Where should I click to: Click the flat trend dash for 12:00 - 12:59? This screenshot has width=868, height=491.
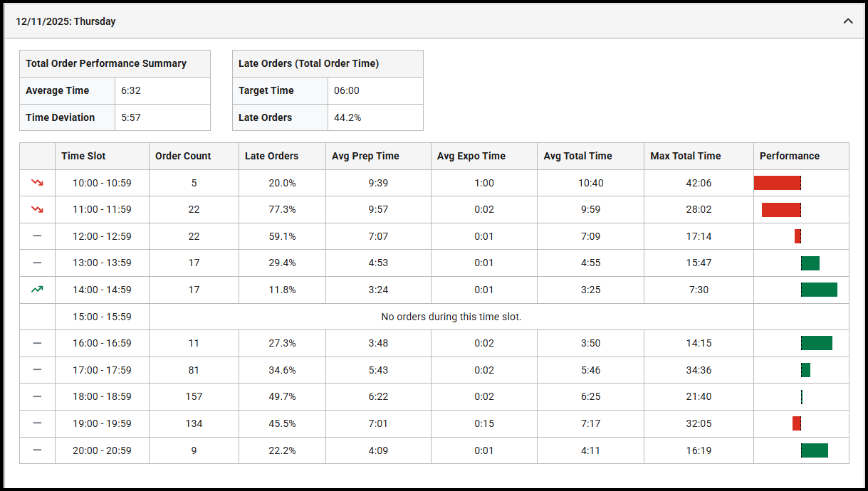point(37,236)
